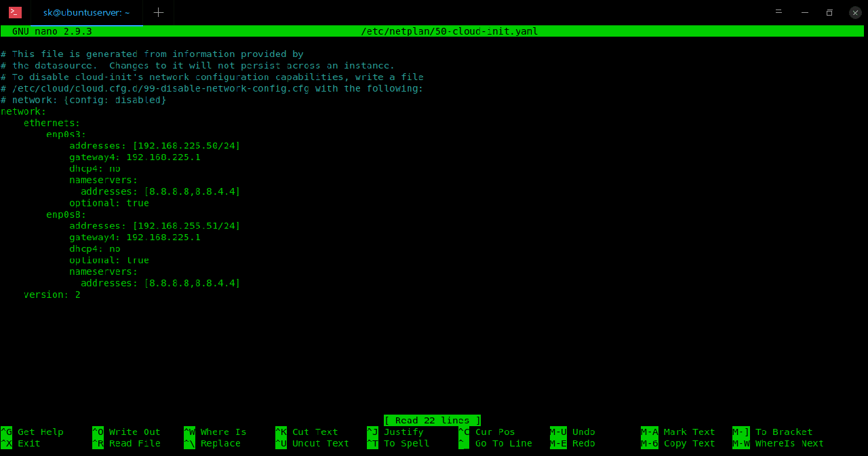Image resolution: width=868 pixels, height=456 pixels.
Task: Place cursor on enp0s3 address 192.168.225.50/24
Action: (x=186, y=146)
